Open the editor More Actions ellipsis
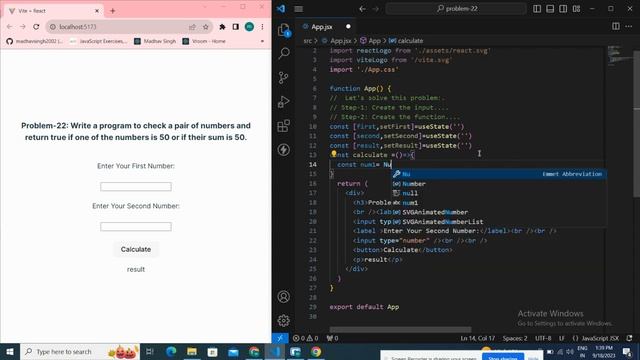 [x=629, y=27]
